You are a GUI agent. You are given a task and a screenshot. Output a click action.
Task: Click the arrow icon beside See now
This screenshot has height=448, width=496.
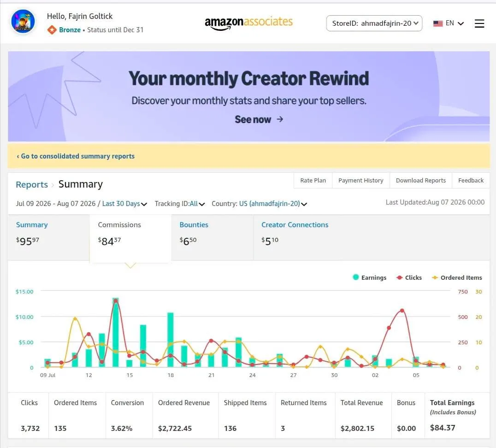tap(280, 119)
